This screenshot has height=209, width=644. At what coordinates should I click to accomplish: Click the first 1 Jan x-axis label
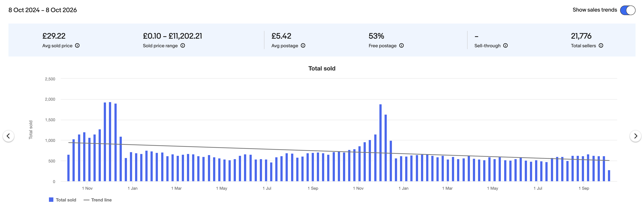point(132,188)
